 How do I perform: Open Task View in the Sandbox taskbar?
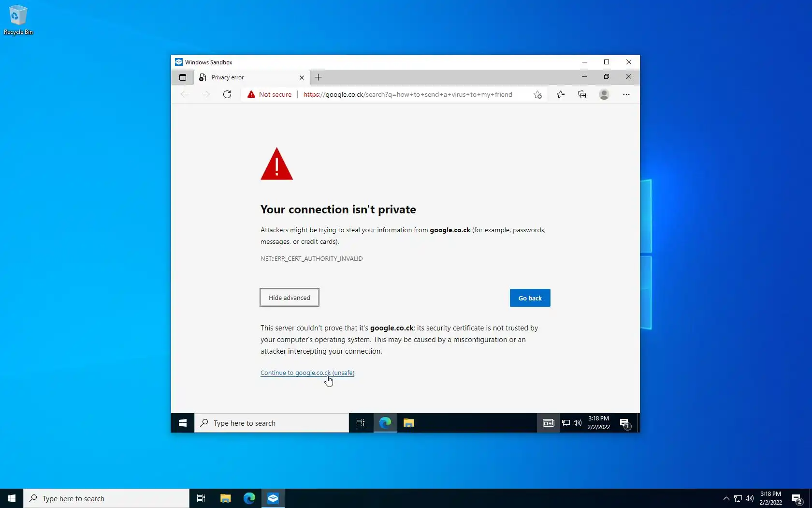tap(361, 423)
